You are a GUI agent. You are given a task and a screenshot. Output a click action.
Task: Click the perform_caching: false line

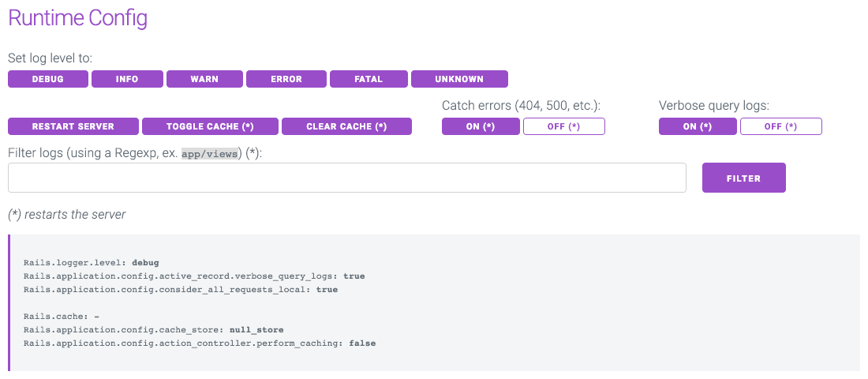coord(200,343)
